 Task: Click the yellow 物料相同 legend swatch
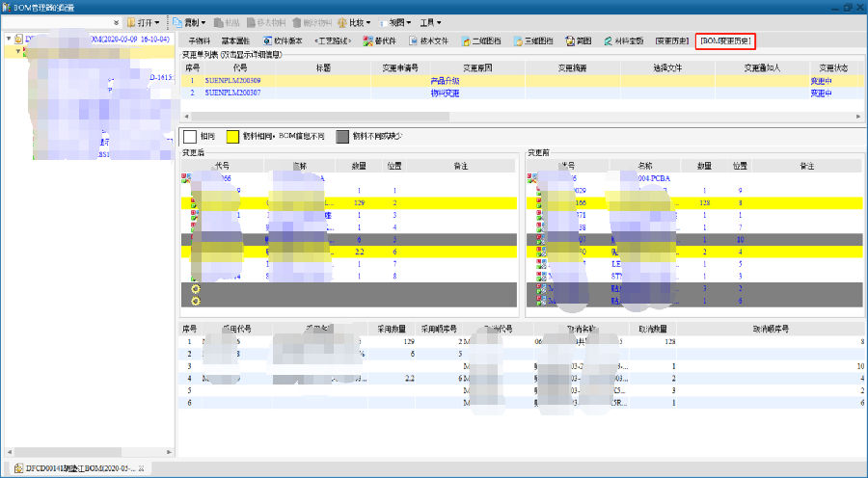233,137
